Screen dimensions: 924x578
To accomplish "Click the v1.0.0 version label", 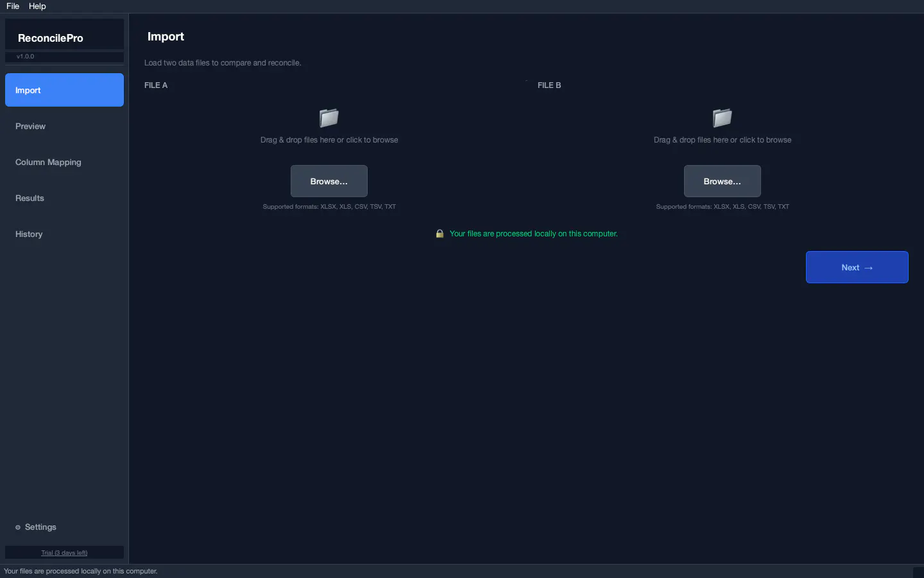I will pos(26,57).
